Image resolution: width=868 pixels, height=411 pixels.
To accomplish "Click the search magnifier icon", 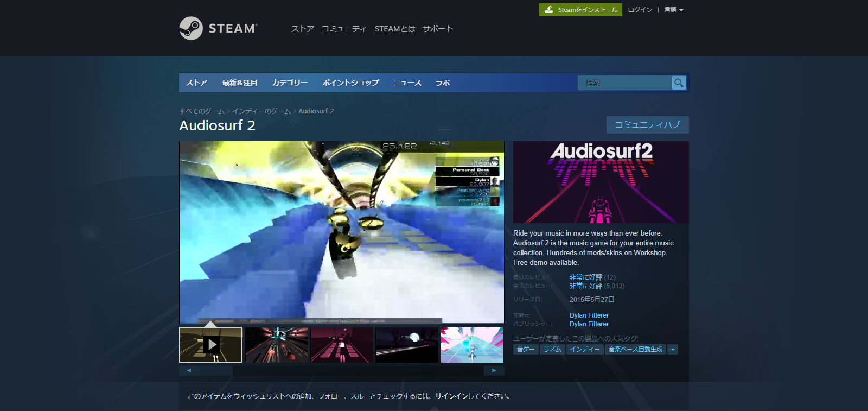I will coord(679,83).
